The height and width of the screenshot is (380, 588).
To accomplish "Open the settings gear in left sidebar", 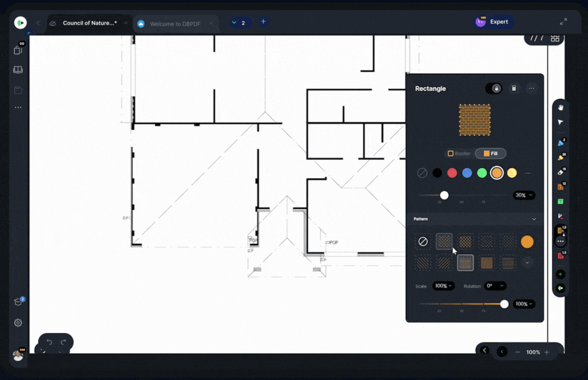I will tap(18, 323).
